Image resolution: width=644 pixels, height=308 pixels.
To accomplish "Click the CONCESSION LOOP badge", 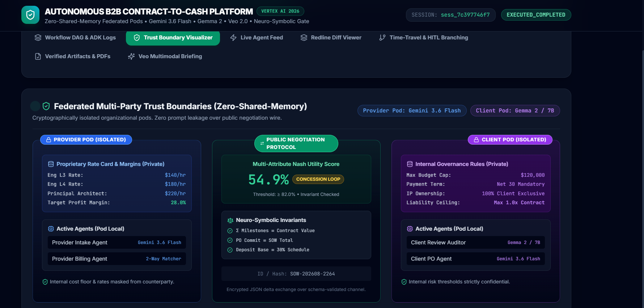I will (x=318, y=179).
